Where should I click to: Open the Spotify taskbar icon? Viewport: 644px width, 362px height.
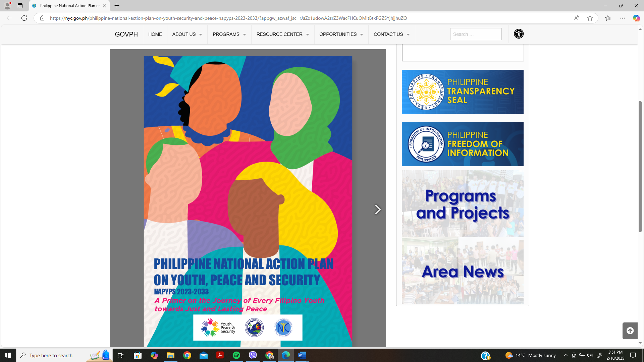pyautogui.click(x=236, y=355)
